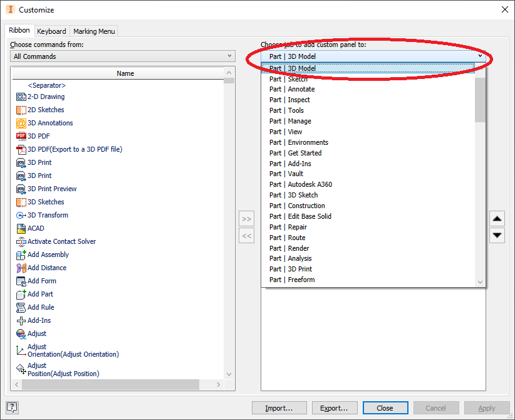Image resolution: width=515 pixels, height=420 pixels.
Task: Click the Activate Contact Solver icon
Action: (21, 241)
